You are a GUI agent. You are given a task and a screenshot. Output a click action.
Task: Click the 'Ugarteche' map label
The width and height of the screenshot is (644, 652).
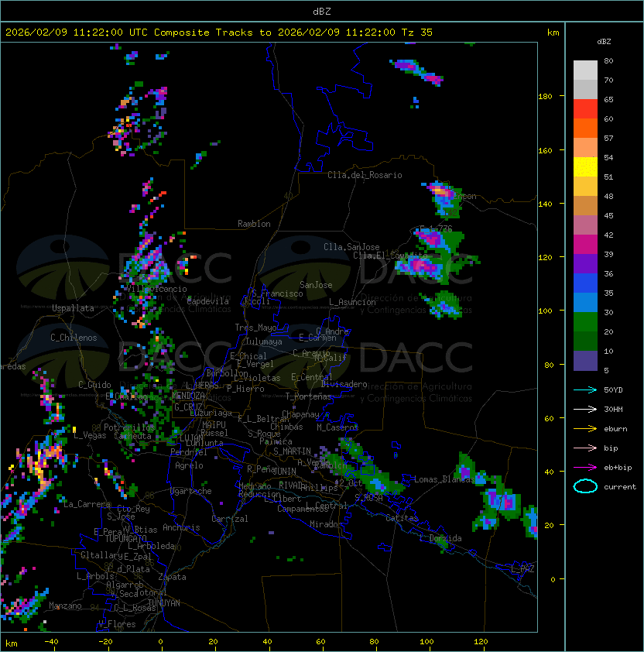click(x=191, y=491)
